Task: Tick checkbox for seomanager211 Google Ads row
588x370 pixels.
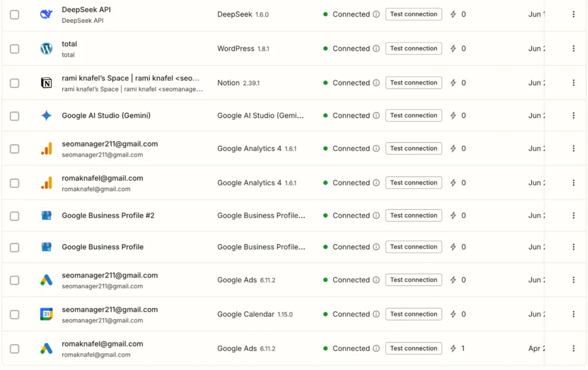Action: point(14,280)
